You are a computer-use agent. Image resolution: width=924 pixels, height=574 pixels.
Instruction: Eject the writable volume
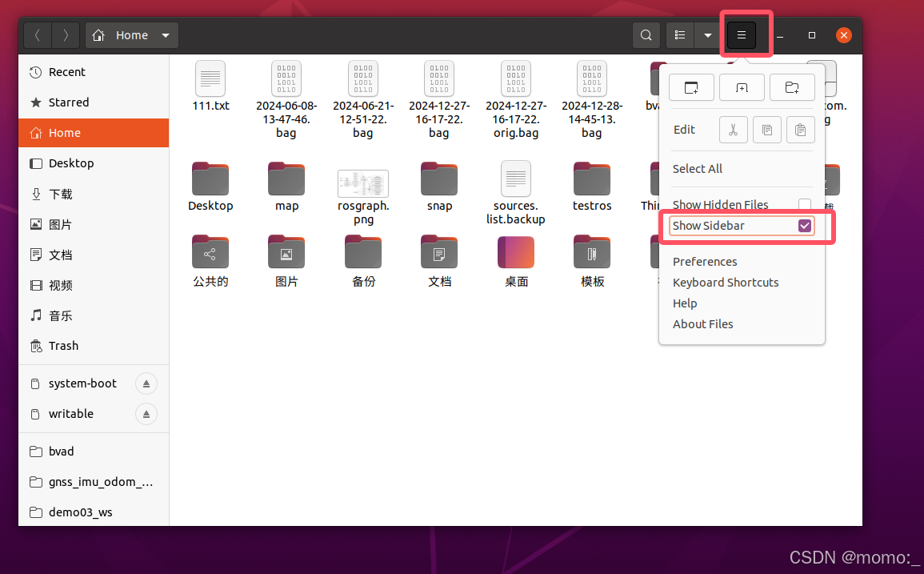[x=146, y=414]
